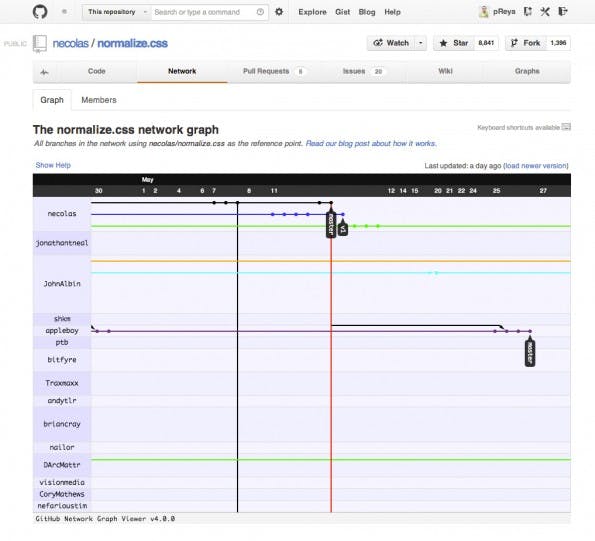
Task: Select the bitfyre row label
Action: click(62, 360)
